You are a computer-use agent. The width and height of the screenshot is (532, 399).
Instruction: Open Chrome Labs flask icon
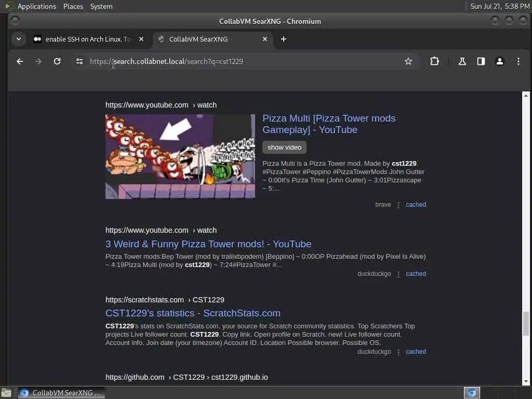pyautogui.click(x=462, y=61)
